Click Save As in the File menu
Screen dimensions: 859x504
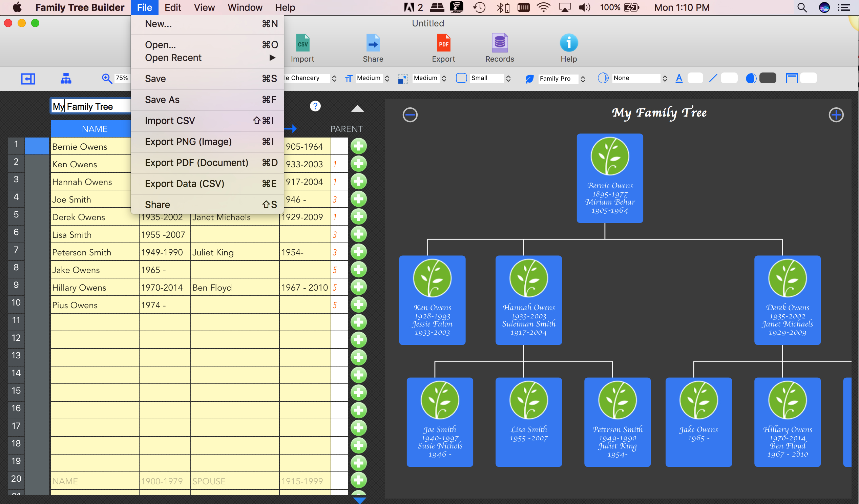click(x=163, y=100)
